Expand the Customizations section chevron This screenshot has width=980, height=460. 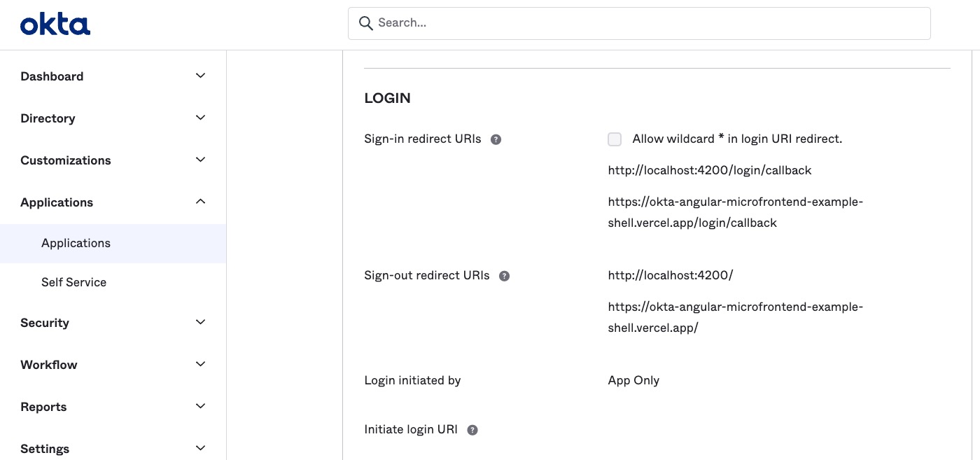click(x=200, y=160)
